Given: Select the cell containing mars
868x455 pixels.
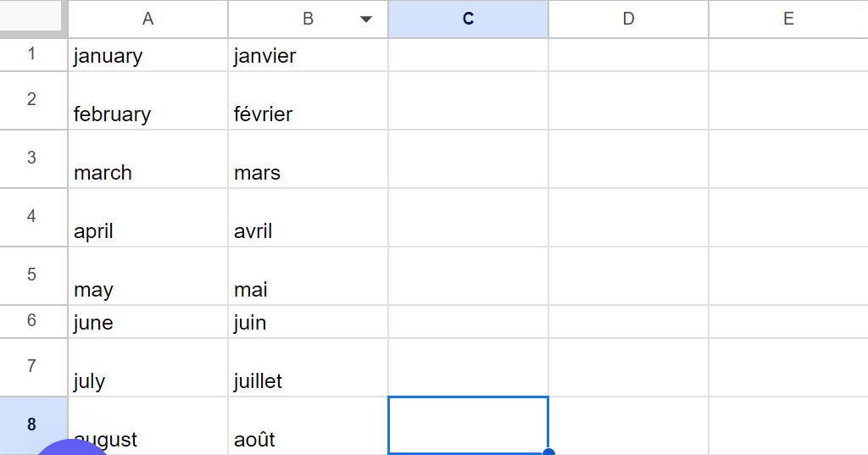Looking at the screenshot, I should coord(308,159).
